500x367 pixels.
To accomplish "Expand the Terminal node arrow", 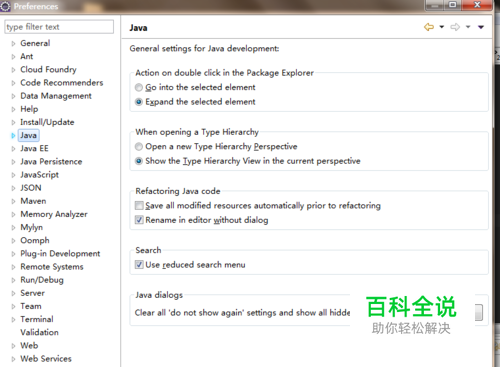I will (x=13, y=320).
